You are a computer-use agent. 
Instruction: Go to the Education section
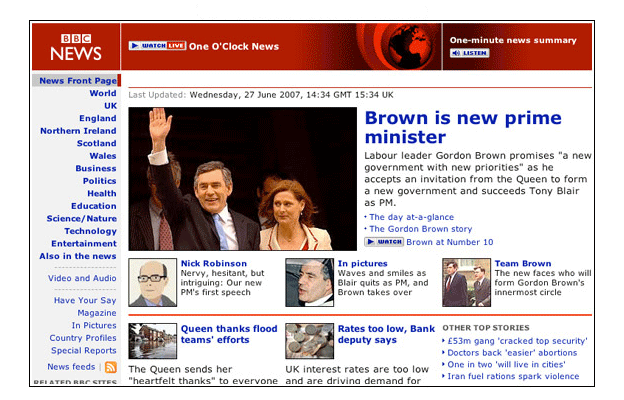pyautogui.click(x=94, y=206)
